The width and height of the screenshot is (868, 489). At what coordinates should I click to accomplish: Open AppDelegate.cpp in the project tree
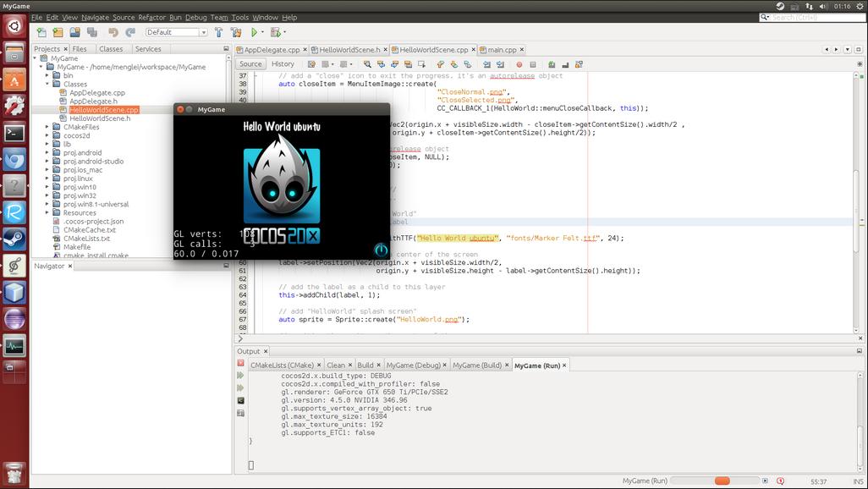[x=97, y=93]
